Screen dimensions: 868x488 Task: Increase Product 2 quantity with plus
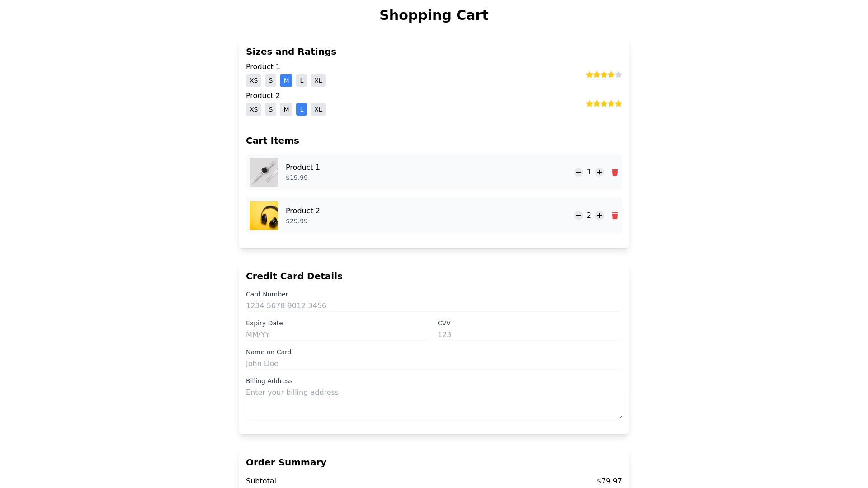pos(599,216)
